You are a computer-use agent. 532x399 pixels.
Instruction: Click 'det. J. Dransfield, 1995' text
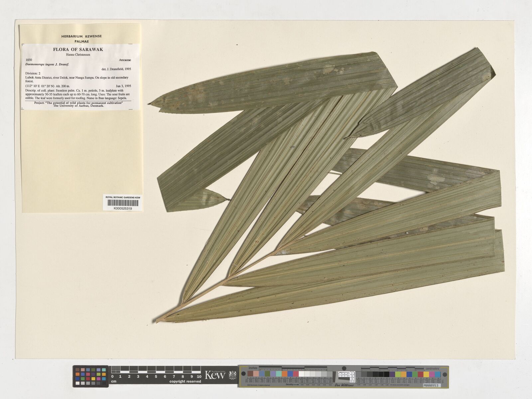116,69
